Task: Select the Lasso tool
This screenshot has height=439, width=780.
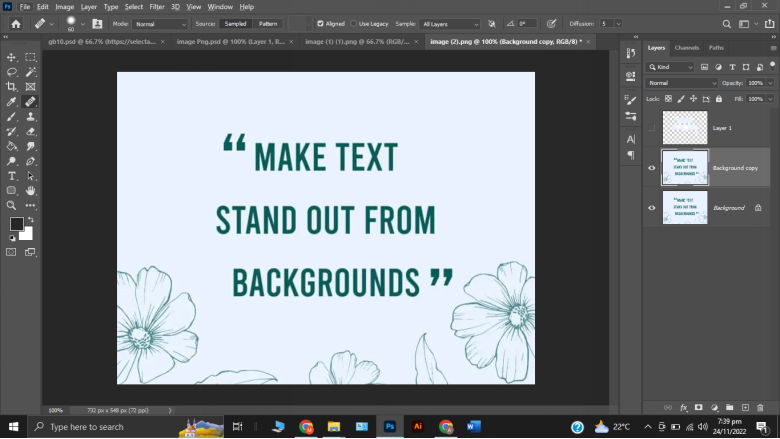Action: (11, 72)
